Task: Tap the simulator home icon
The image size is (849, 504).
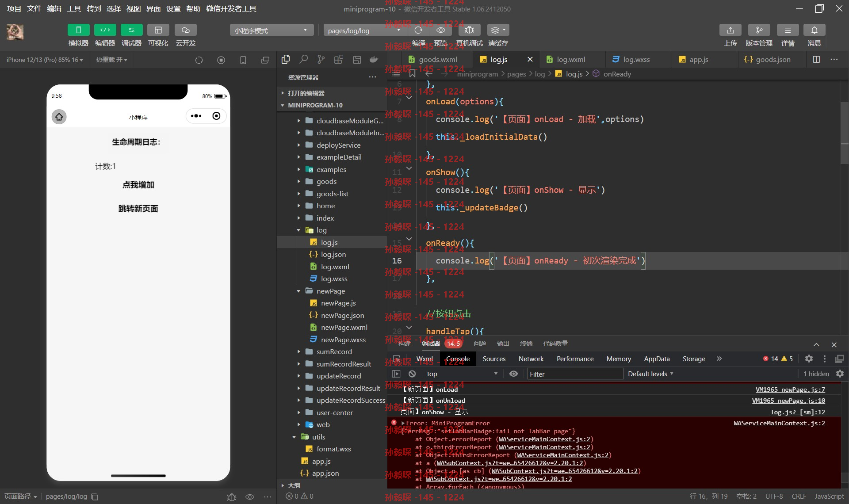Action: pyautogui.click(x=59, y=117)
